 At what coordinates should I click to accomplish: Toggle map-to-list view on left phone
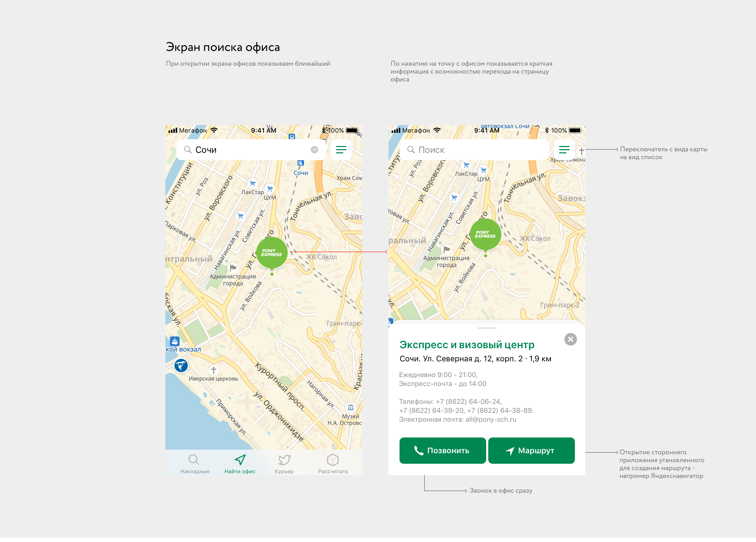341,150
